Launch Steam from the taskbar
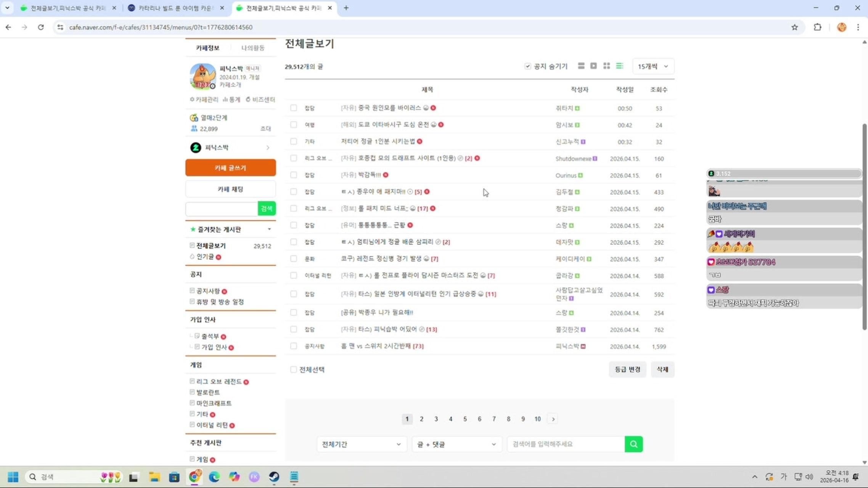 pos(274,477)
